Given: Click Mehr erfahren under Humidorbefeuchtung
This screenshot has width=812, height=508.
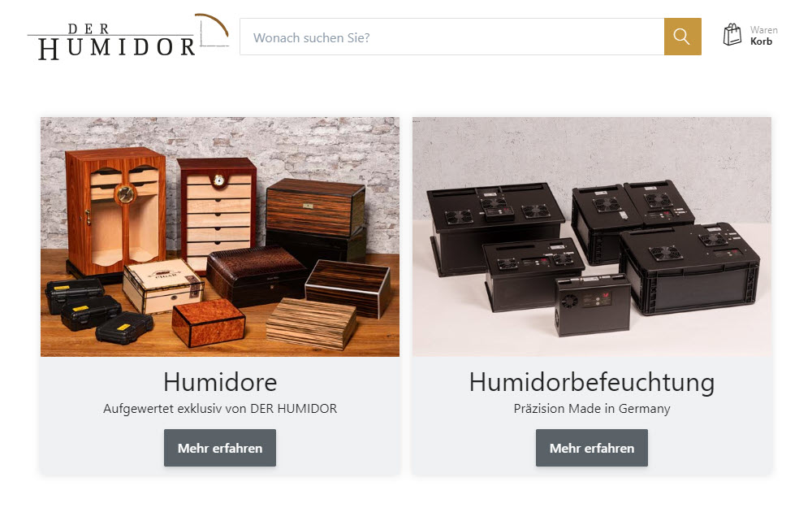Looking at the screenshot, I should [592, 448].
